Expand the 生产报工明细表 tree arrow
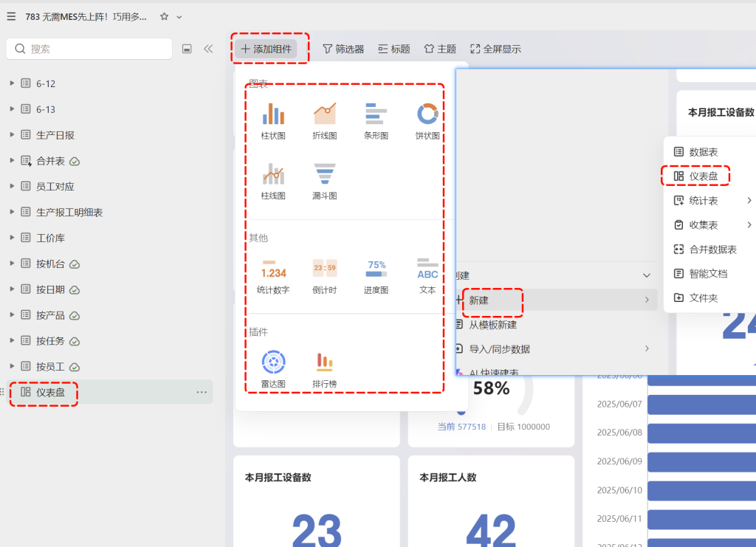Image resolution: width=756 pixels, height=547 pixels. coord(12,212)
